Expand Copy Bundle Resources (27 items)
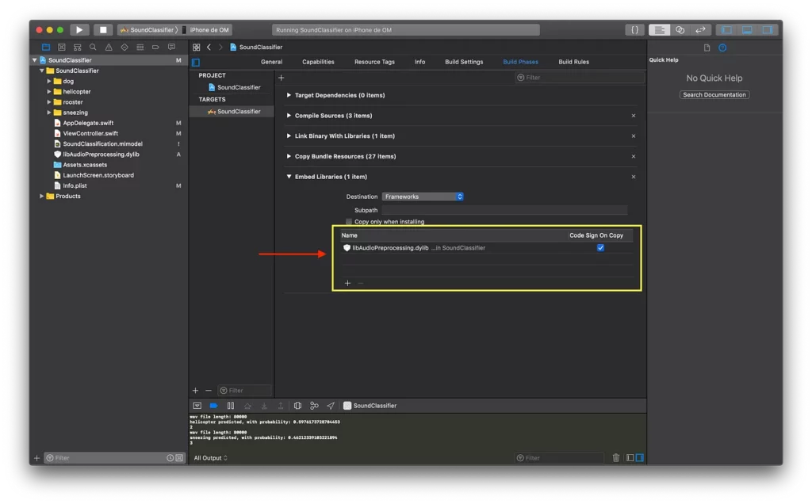Viewport: 812px width, 504px height. (289, 156)
